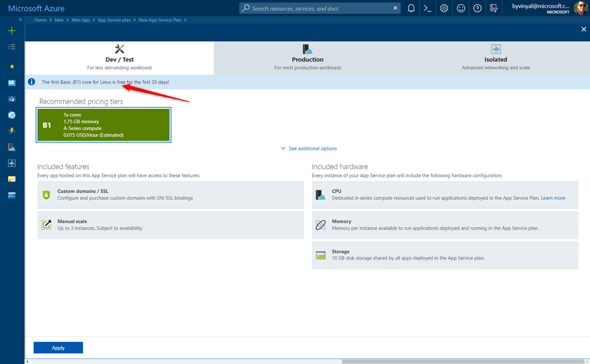590x364 pixels.
Task: Open the portal settings gear
Action: click(x=444, y=9)
